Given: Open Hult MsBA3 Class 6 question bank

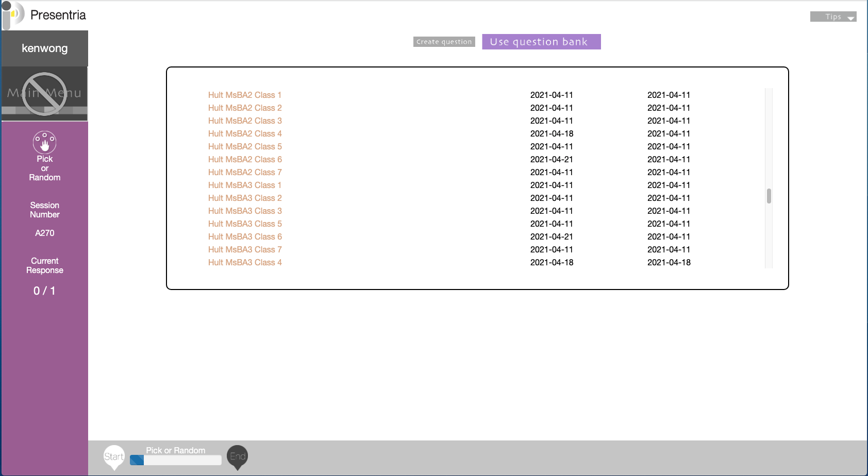Looking at the screenshot, I should click(x=245, y=236).
